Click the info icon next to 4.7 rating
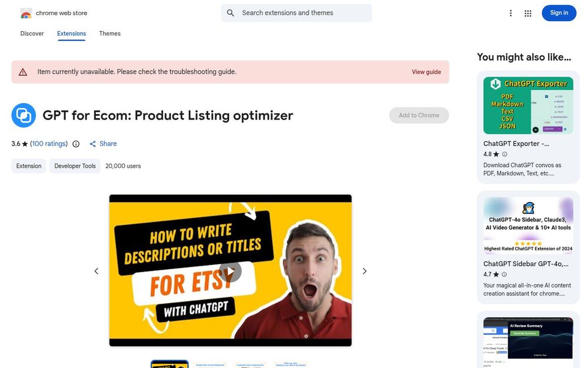Screen dimensions: 588x368 (505, 274)
